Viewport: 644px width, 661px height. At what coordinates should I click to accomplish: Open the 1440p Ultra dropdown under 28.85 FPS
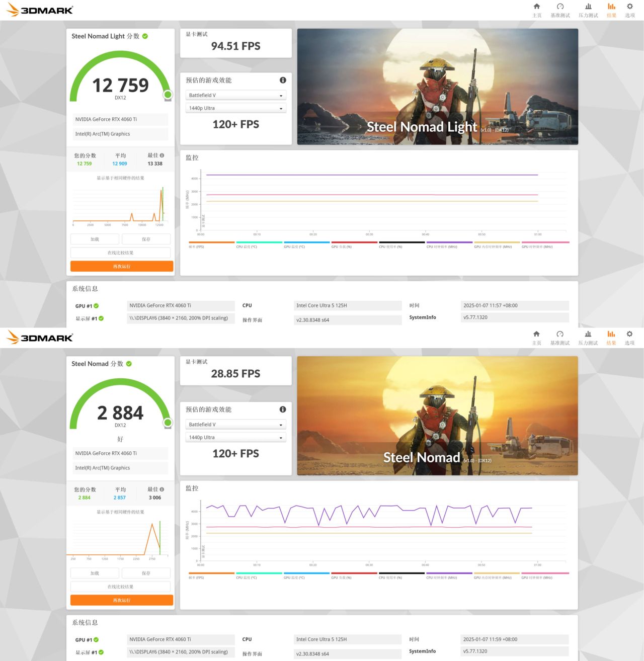click(x=235, y=438)
